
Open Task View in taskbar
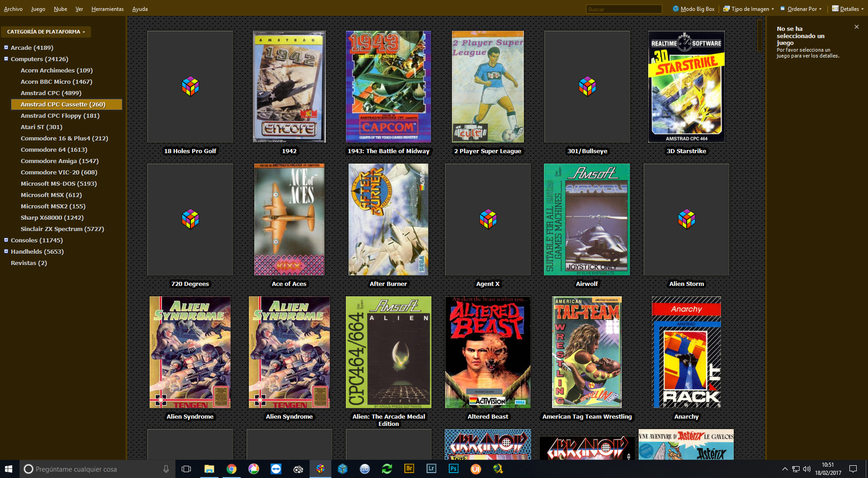pyautogui.click(x=186, y=469)
